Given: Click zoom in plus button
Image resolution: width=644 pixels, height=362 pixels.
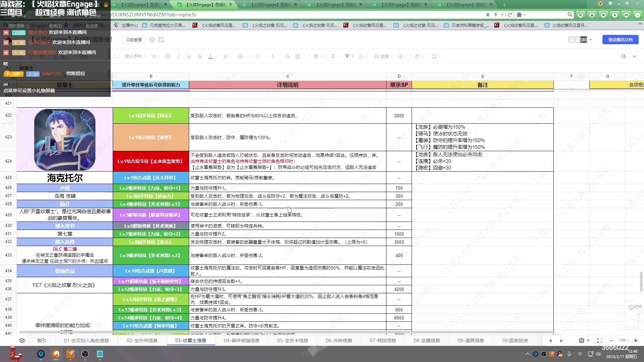Looking at the screenshot, I should (636, 341).
